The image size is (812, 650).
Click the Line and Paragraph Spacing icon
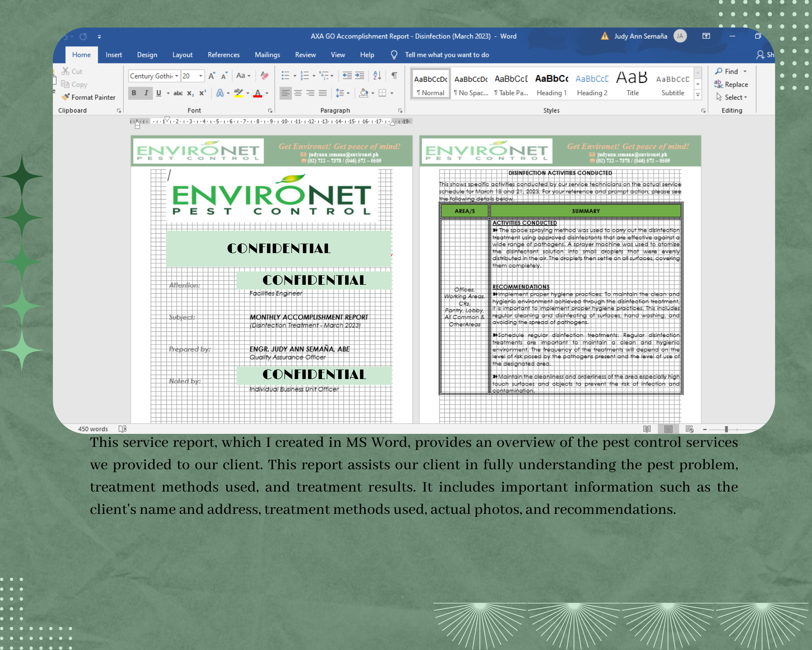click(340, 93)
